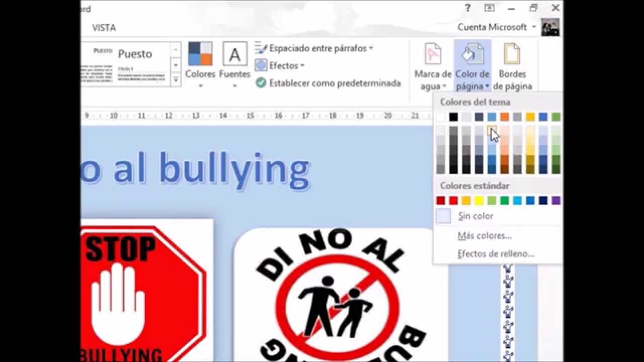Screen dimensions: 644x362
Task: Open the Colores theme colors button
Action: pos(200,65)
